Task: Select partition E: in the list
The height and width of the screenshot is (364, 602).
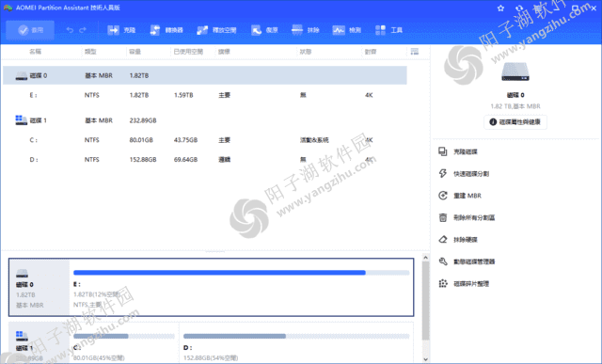Action: pyautogui.click(x=205, y=95)
